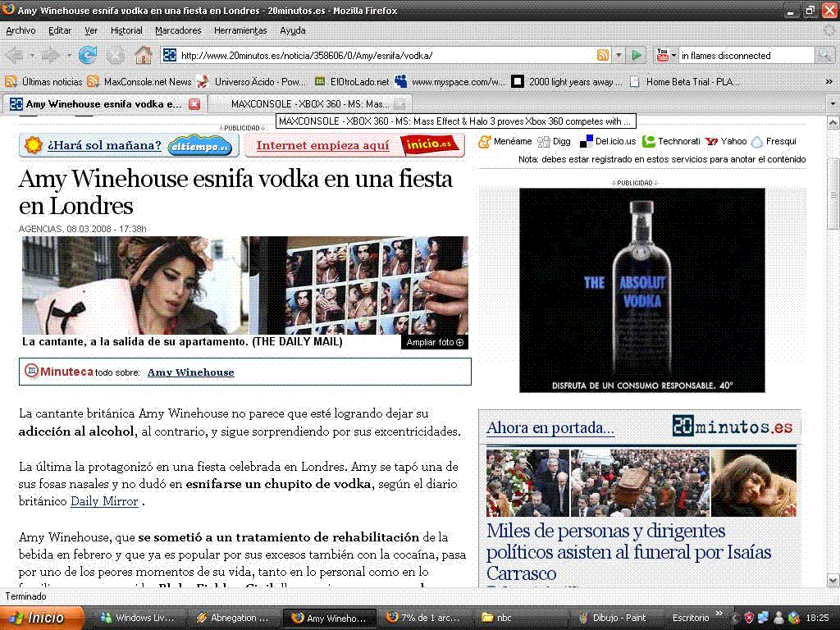
Task: Open the Windows Inicio start button
Action: tap(42, 618)
